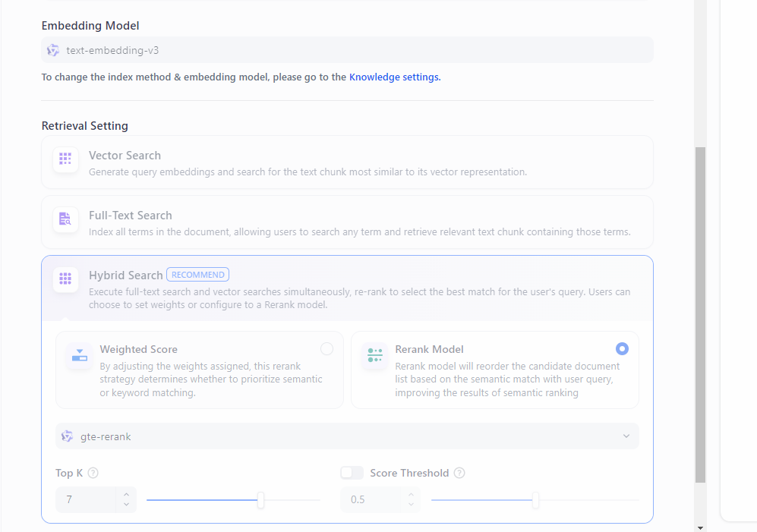Decrease the Score Threshold value with stepper
The image size is (757, 532).
pyautogui.click(x=411, y=505)
